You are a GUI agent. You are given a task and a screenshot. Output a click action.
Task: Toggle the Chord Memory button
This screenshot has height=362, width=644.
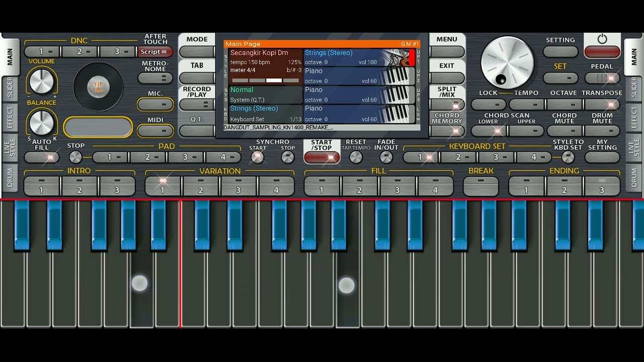447,131
